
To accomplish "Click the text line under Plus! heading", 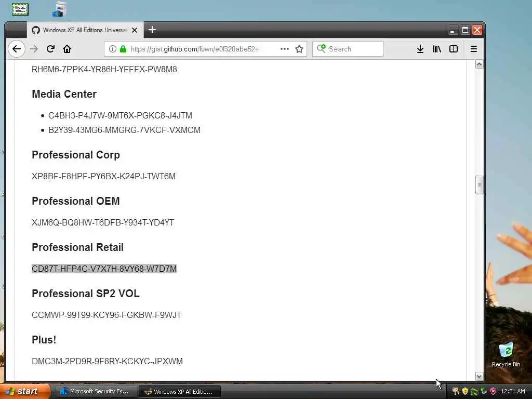I will [107, 361].
